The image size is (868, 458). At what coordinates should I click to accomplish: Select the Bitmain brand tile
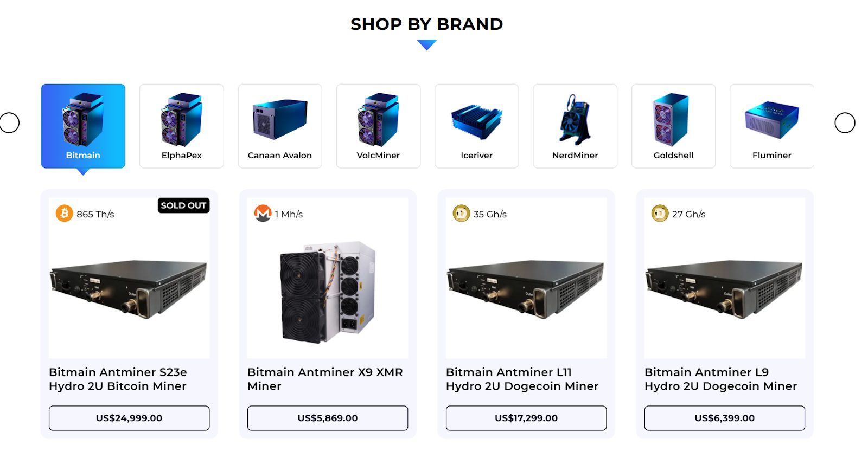point(83,126)
